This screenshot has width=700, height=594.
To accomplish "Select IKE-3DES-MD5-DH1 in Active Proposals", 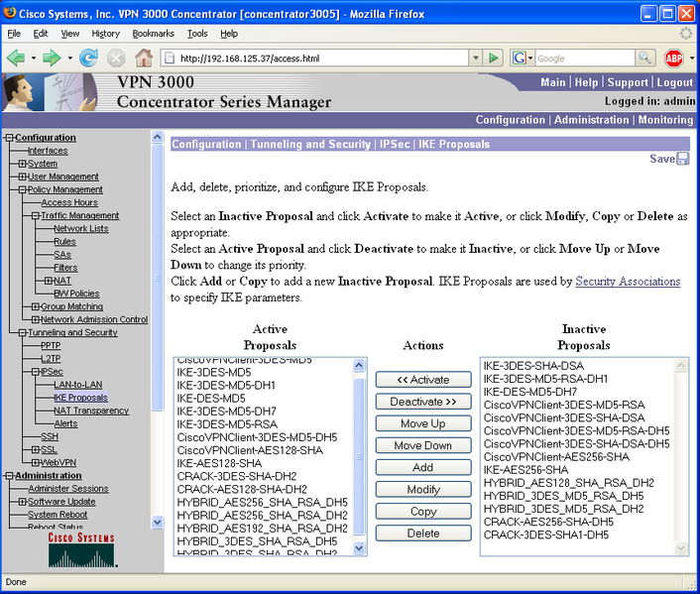I will click(226, 386).
